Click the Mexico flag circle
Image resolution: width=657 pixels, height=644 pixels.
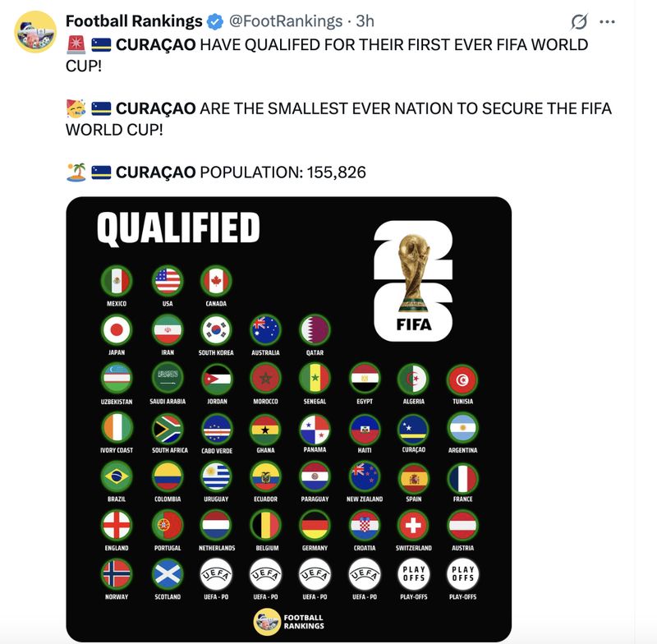click(117, 281)
